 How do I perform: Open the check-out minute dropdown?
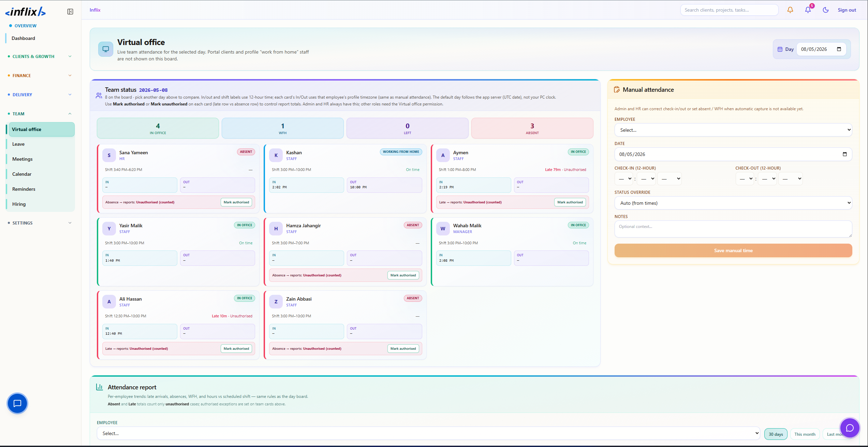click(767, 178)
